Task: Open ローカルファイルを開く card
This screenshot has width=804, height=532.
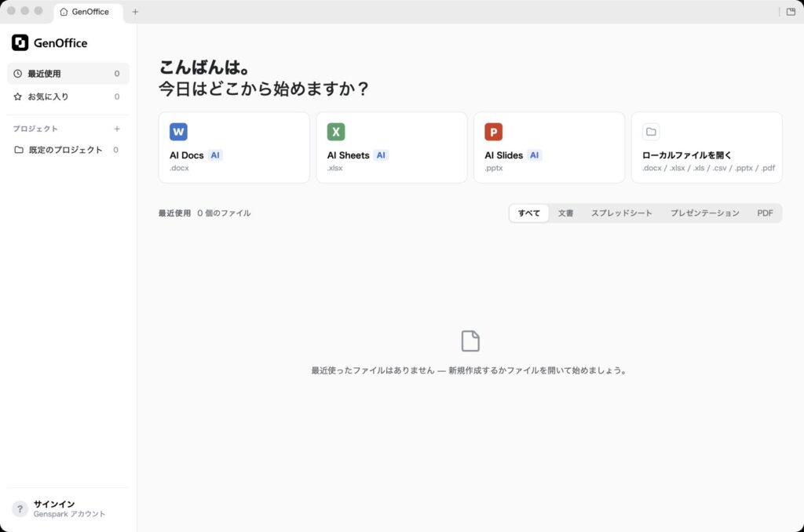Action: pyautogui.click(x=707, y=148)
